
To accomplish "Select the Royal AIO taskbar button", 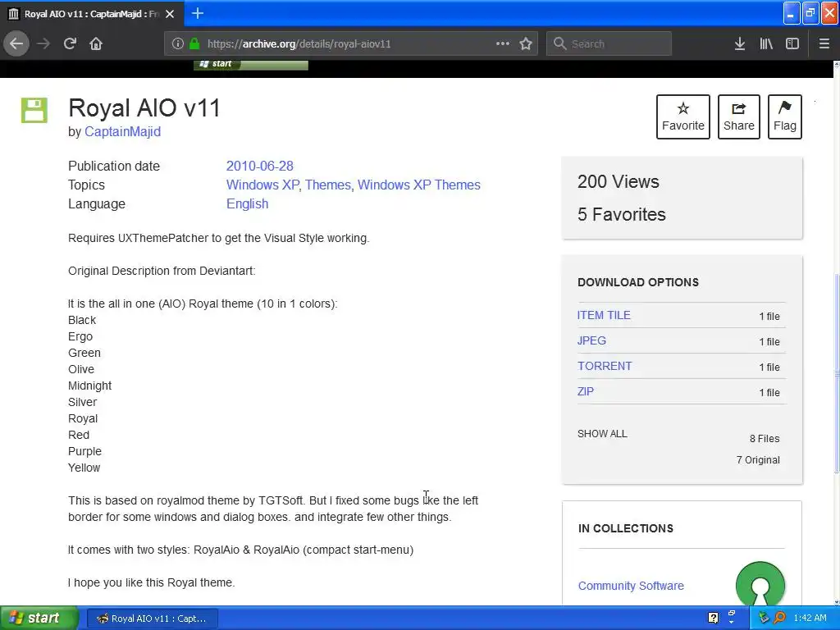I will [x=152, y=619].
